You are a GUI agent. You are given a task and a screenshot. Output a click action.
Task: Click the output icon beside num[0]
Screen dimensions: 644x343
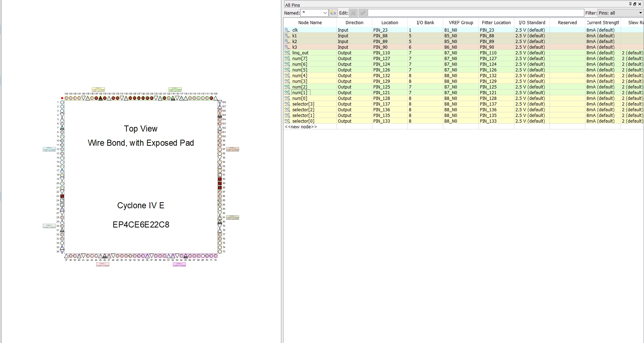tap(287, 98)
